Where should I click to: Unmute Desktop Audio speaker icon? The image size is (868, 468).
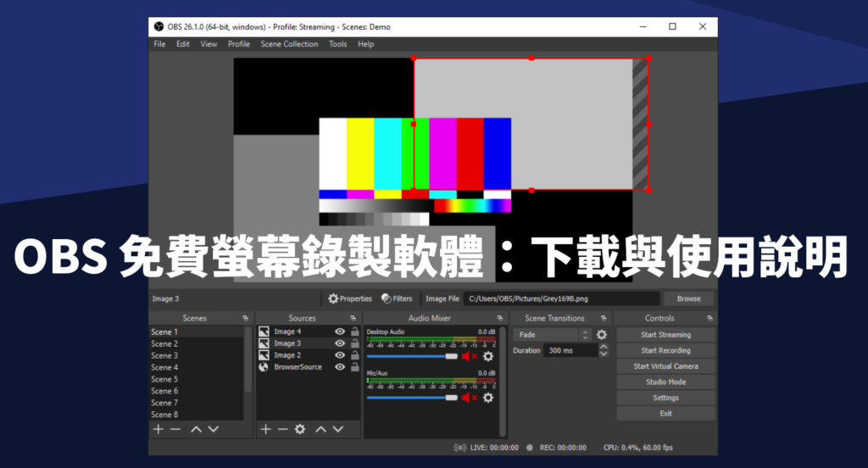[x=469, y=356]
